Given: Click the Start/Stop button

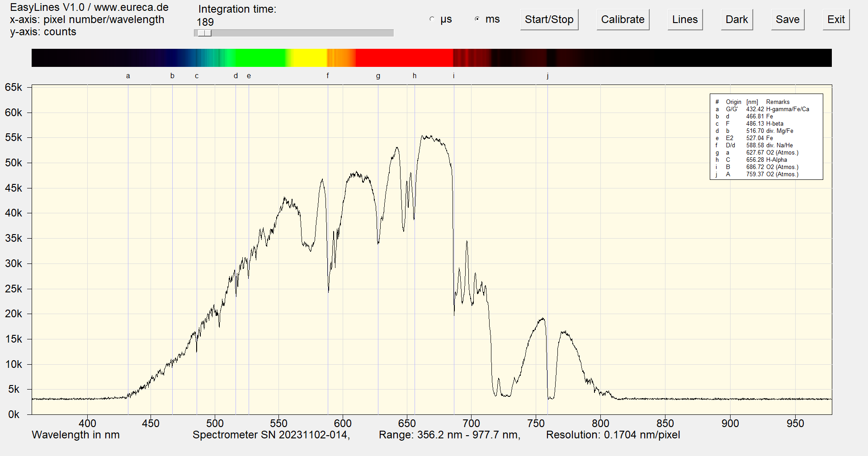Looking at the screenshot, I should point(549,19).
